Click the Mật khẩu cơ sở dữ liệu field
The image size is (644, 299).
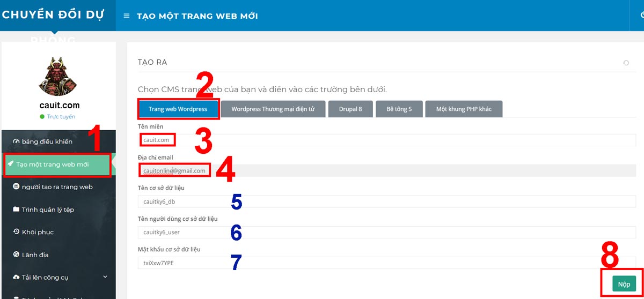click(386, 263)
